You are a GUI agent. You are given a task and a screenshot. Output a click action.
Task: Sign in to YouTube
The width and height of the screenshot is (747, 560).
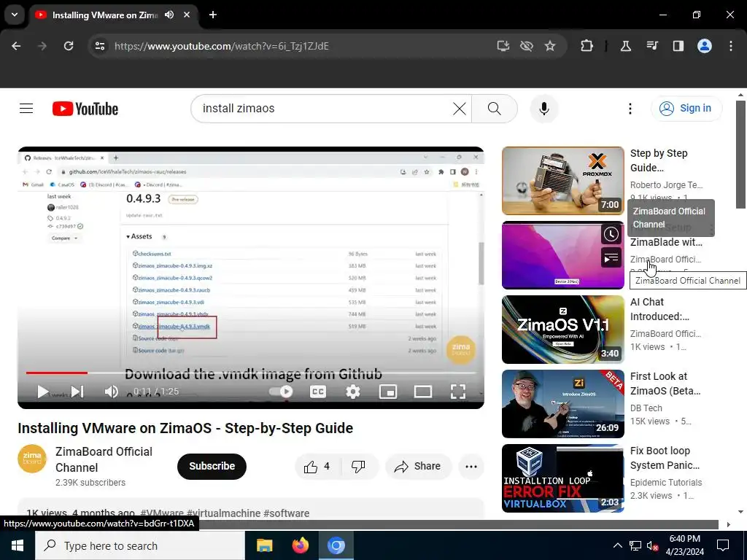point(686,109)
